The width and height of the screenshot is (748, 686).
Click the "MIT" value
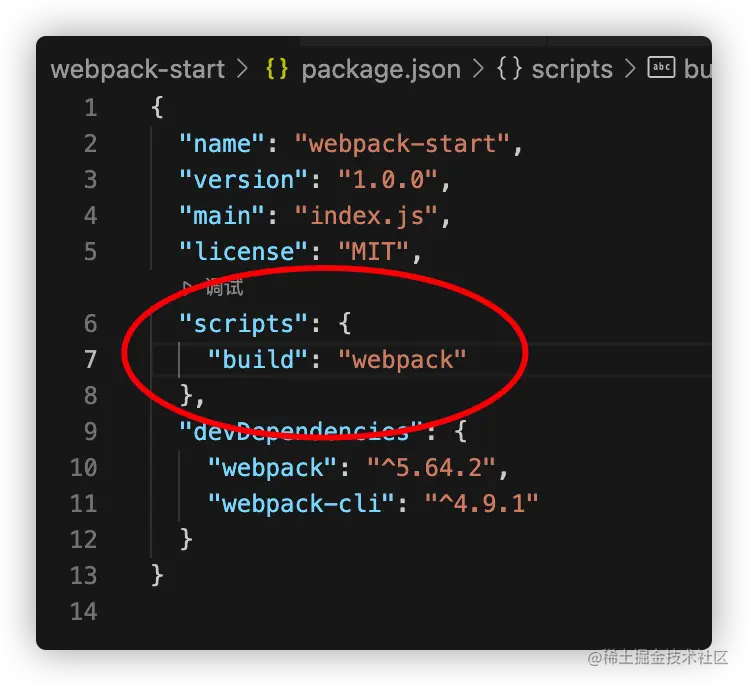coord(374,251)
